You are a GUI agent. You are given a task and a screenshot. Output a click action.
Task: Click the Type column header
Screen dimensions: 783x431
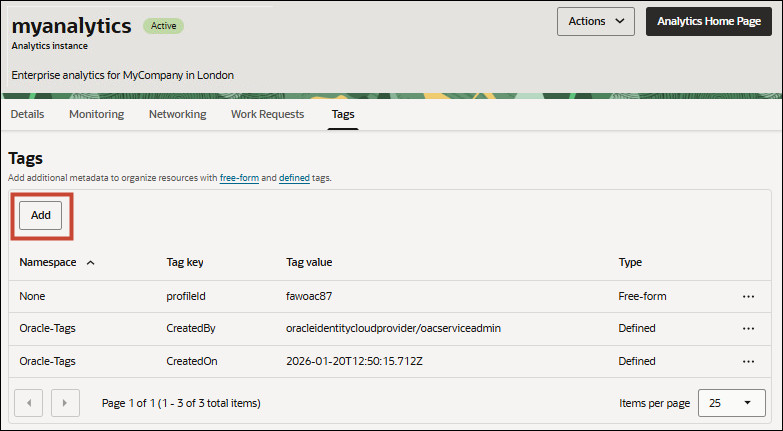click(630, 263)
